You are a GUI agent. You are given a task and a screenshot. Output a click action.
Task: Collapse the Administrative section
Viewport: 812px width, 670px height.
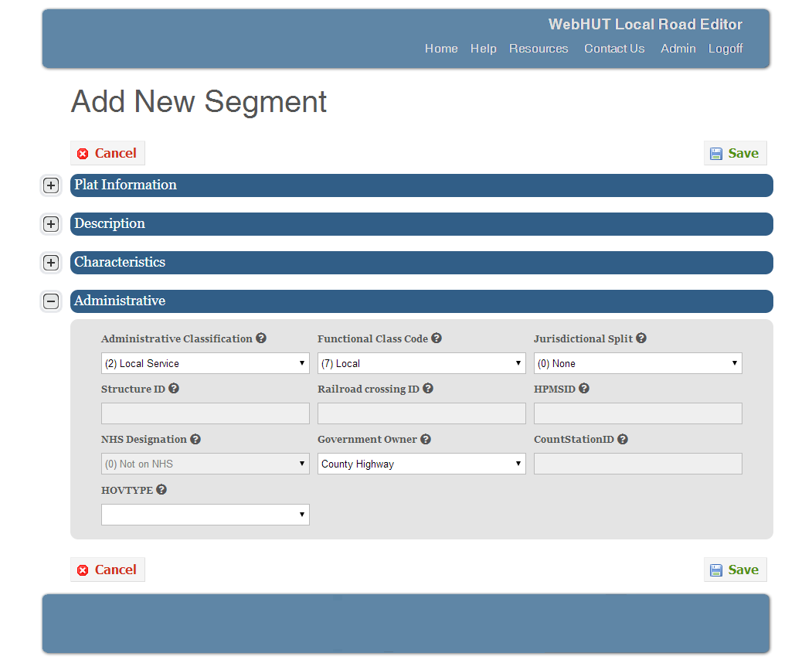51,301
